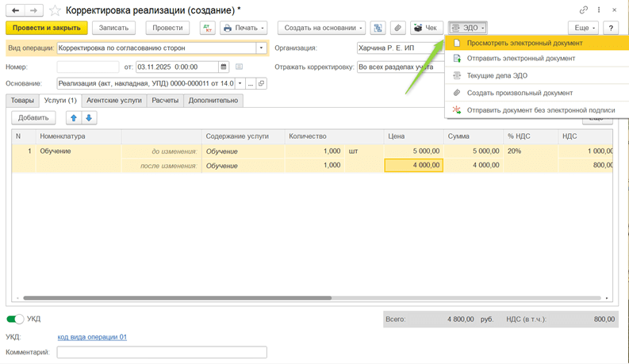Click the Провести и закрыть button
This screenshot has height=364, width=629.
pos(46,28)
